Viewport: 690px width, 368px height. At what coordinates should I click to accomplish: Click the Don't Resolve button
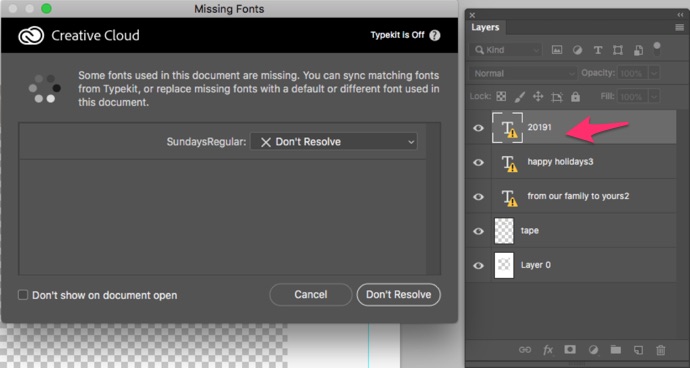click(x=398, y=294)
